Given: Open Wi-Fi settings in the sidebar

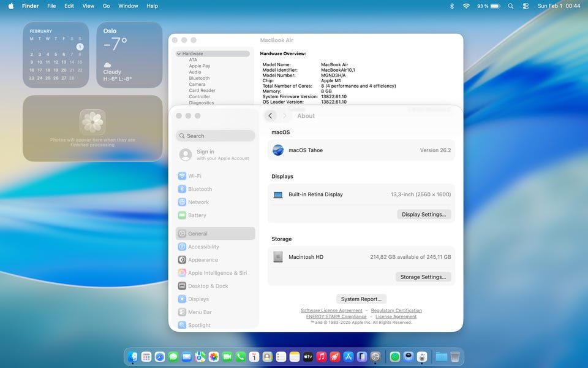Looking at the screenshot, I should coord(194,176).
